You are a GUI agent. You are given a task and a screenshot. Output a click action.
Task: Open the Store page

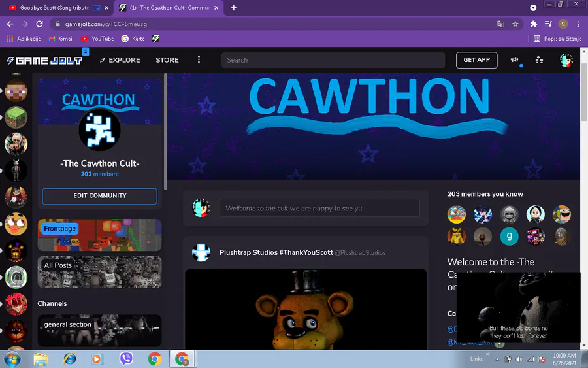tap(167, 60)
